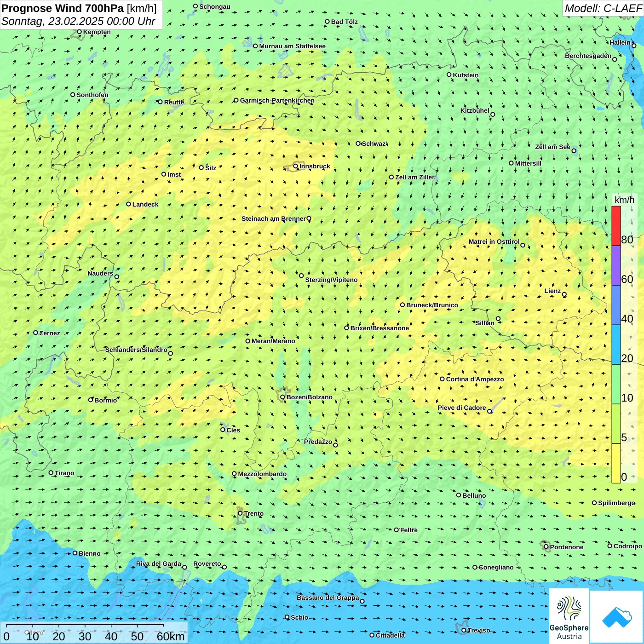Screen dimensions: 644x644
Task: Click the Bozen/Bolzano city marker
Action: pyautogui.click(x=282, y=397)
